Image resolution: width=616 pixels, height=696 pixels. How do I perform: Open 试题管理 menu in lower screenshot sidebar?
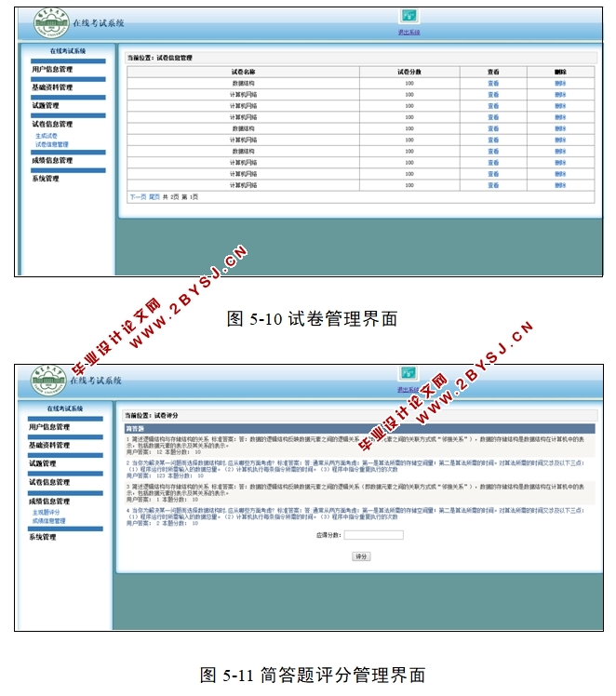click(43, 463)
